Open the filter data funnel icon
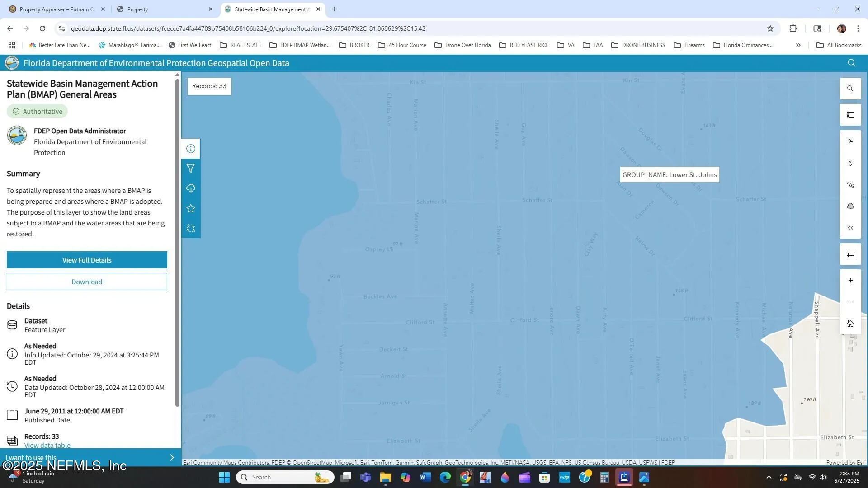868x488 pixels. [191, 169]
